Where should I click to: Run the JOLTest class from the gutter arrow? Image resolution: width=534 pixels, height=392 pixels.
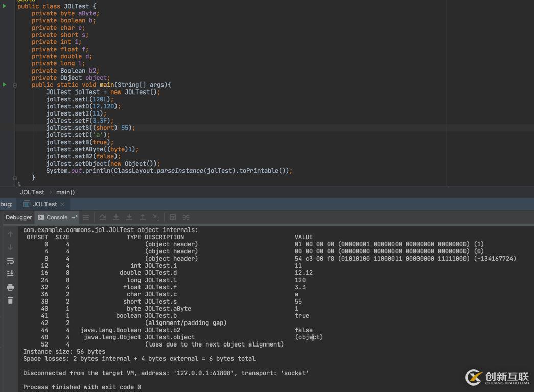pos(5,6)
